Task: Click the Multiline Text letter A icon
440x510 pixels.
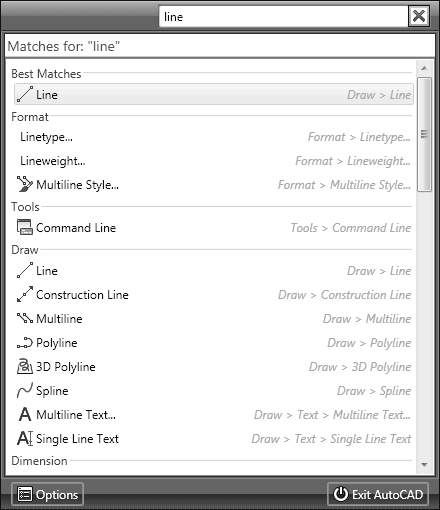Action: coord(25,415)
